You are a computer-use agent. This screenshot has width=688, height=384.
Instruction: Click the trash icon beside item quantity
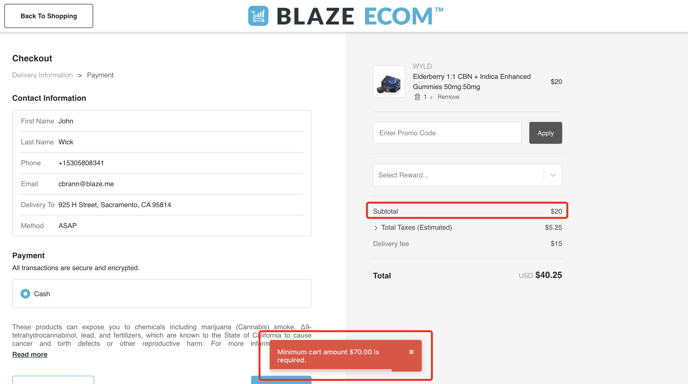point(417,97)
